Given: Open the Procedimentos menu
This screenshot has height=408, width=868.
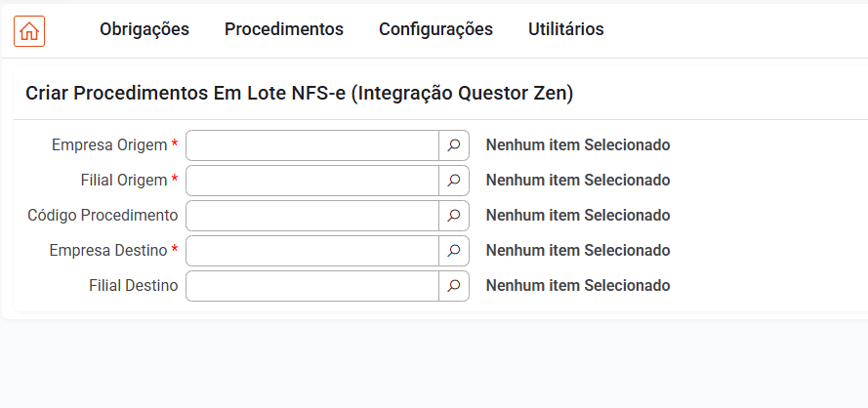Looking at the screenshot, I should (x=284, y=29).
